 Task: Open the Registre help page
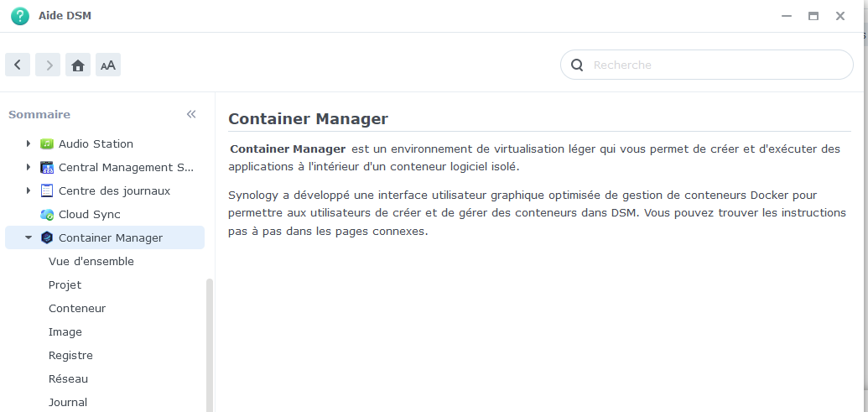pyautogui.click(x=70, y=356)
